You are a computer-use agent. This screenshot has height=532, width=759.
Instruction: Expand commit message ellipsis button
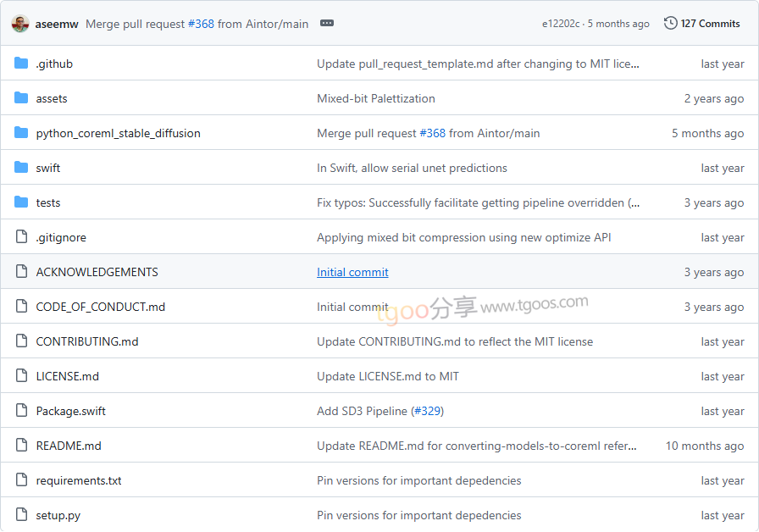tap(327, 24)
